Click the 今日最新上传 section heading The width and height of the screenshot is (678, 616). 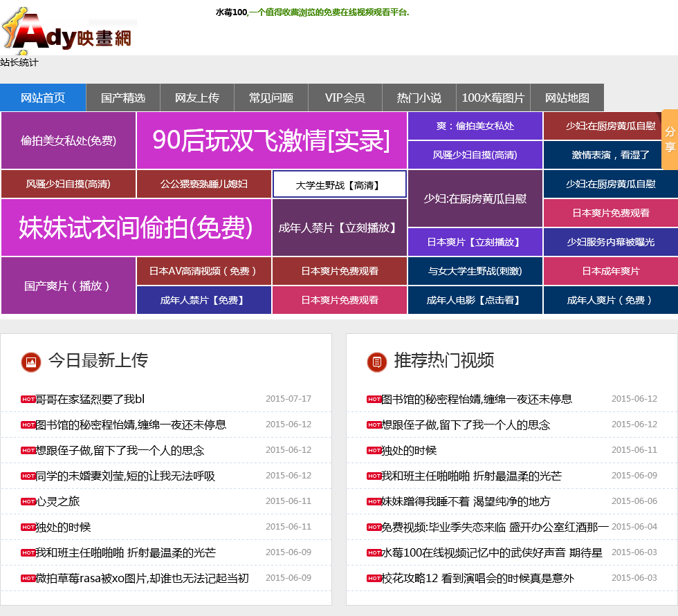click(x=98, y=360)
